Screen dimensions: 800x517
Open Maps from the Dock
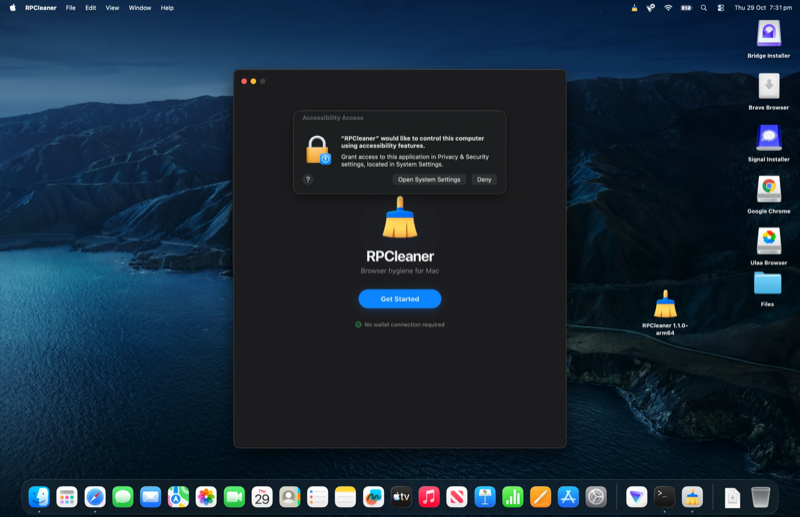pyautogui.click(x=178, y=497)
